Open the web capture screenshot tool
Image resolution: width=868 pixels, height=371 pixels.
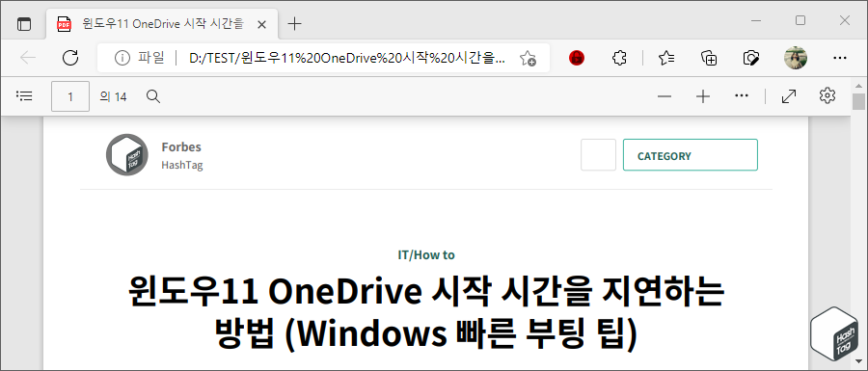click(751, 58)
